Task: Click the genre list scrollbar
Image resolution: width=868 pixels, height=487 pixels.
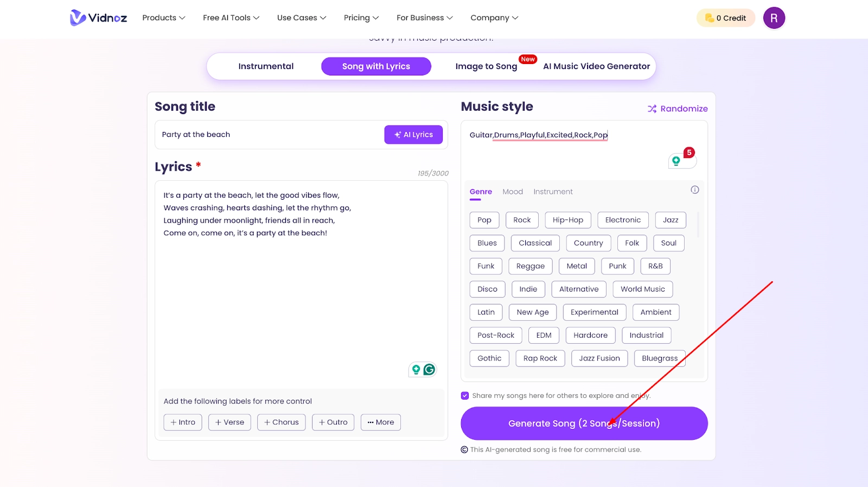Action: tap(698, 224)
